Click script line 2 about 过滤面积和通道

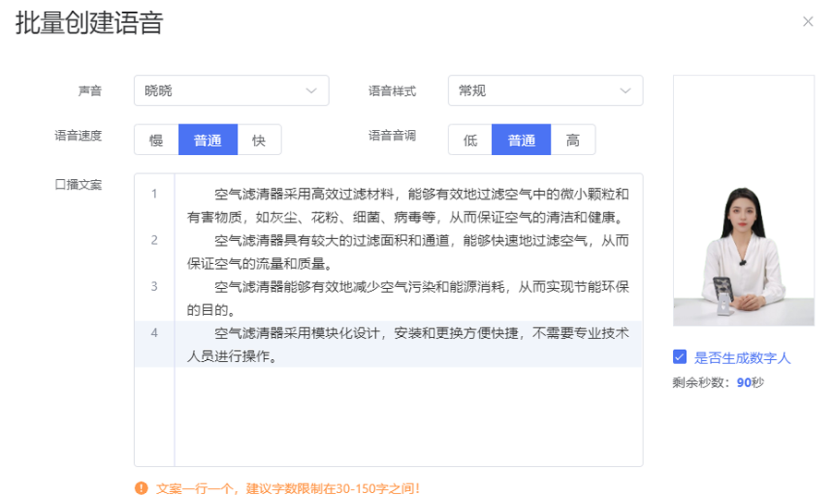[407, 252]
